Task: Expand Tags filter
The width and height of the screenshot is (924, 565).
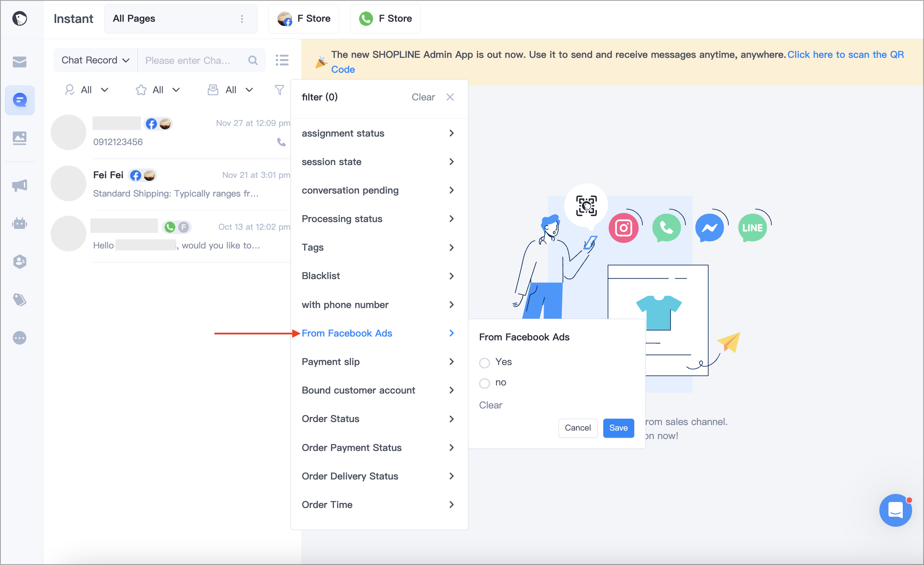Action: pyautogui.click(x=379, y=248)
